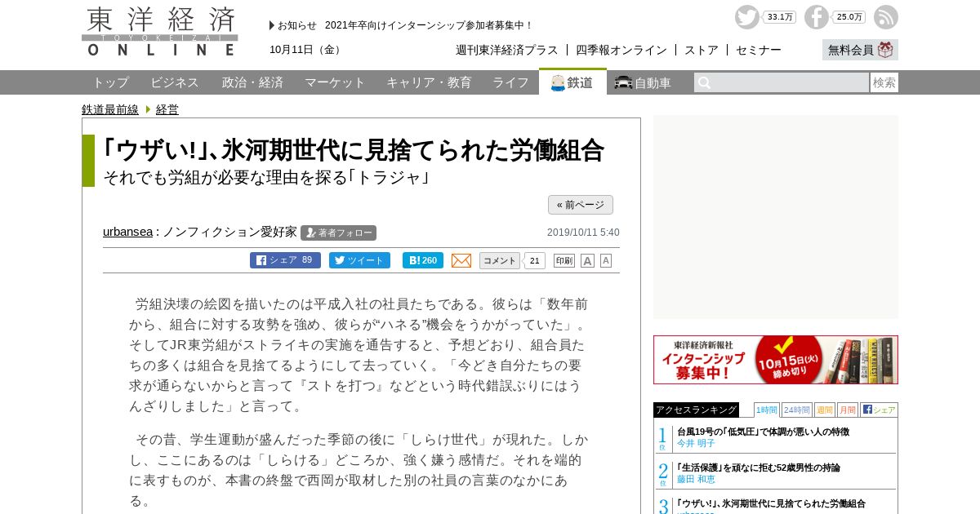This screenshot has height=514, width=980.
Task: Open the 週刊東洋経済プラス link
Action: [x=507, y=50]
